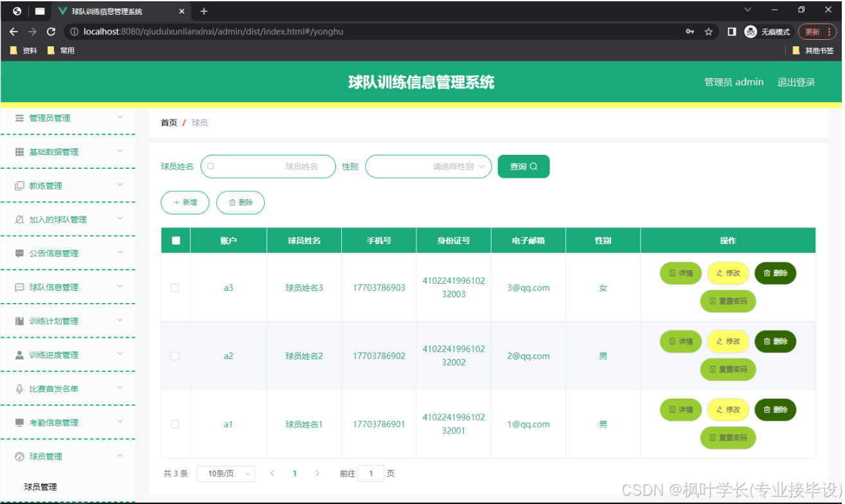Click the 训练计划管理 icon

[x=19, y=321]
